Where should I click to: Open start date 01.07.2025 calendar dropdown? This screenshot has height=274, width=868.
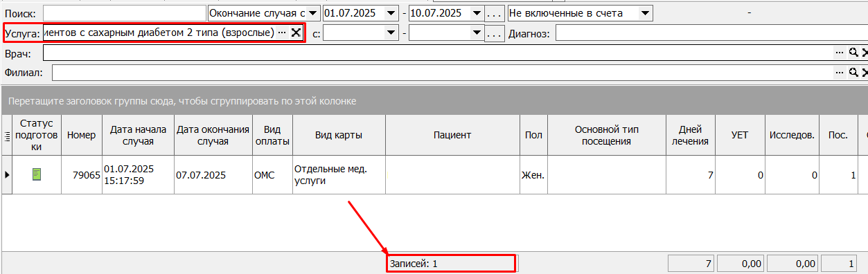pos(392,12)
